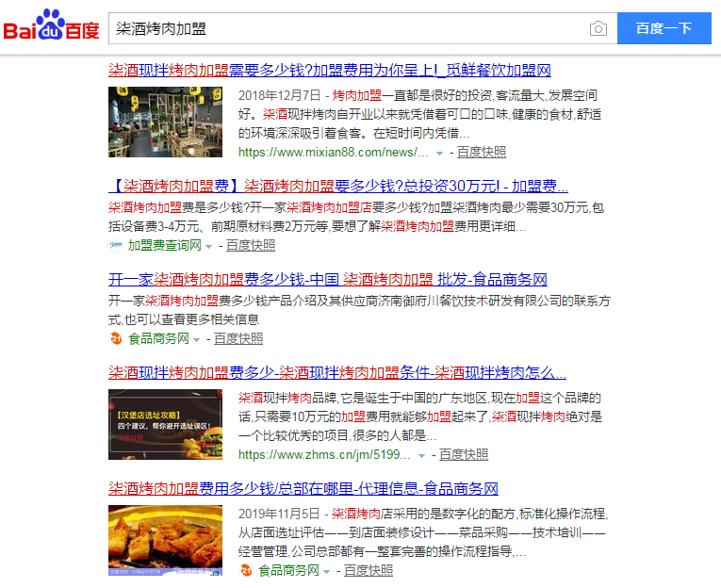
Task: Click burger thumbnail with 汉堡店选址攻略
Action: click(158, 424)
